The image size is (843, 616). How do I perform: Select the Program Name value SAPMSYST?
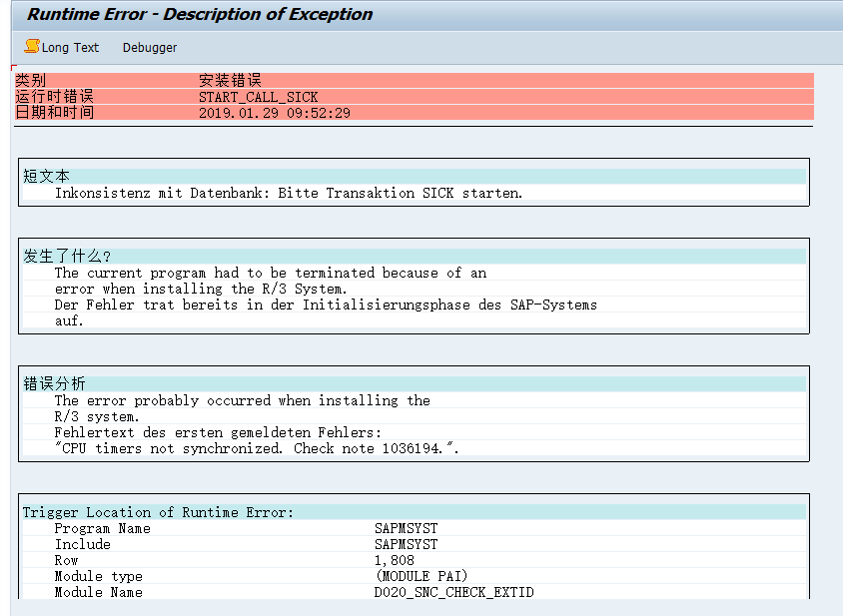[x=406, y=528]
